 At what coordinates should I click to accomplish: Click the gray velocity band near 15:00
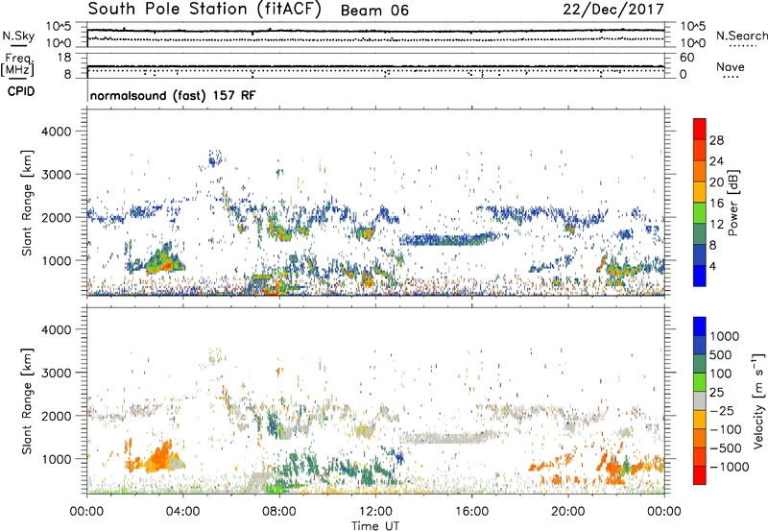click(x=448, y=438)
